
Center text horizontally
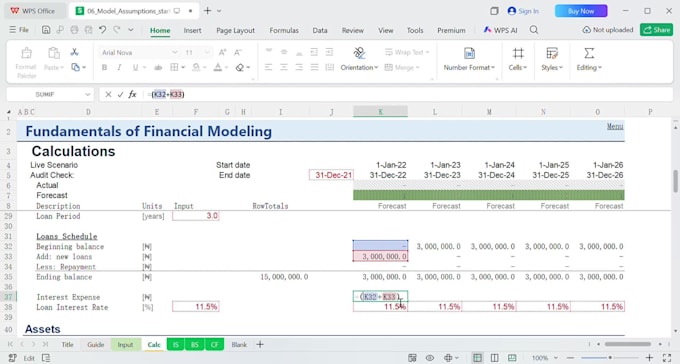pyautogui.click(x=284, y=67)
